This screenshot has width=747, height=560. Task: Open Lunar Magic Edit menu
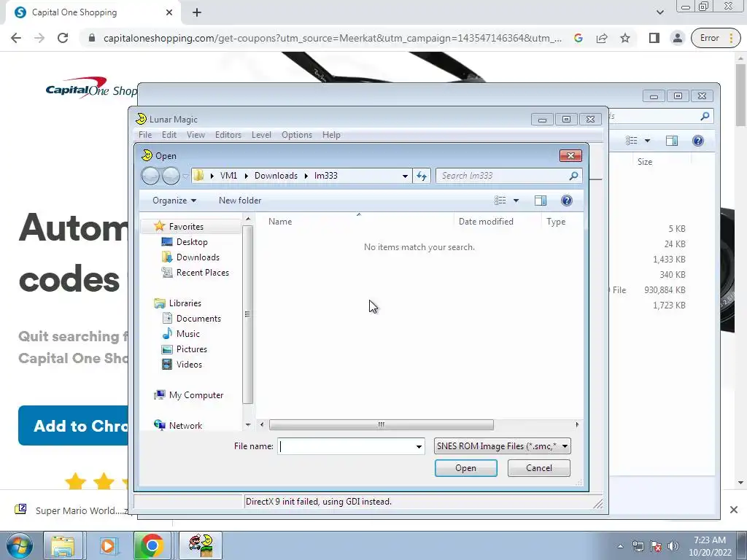tap(169, 135)
